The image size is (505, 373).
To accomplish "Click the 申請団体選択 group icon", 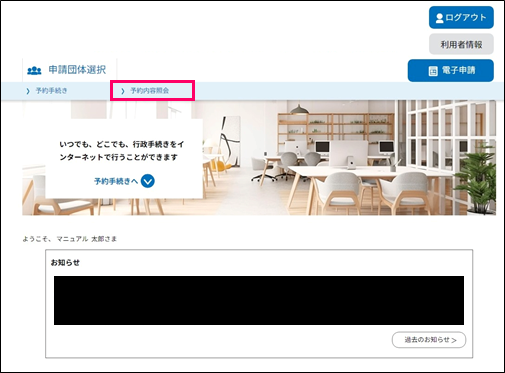I will click(x=34, y=70).
